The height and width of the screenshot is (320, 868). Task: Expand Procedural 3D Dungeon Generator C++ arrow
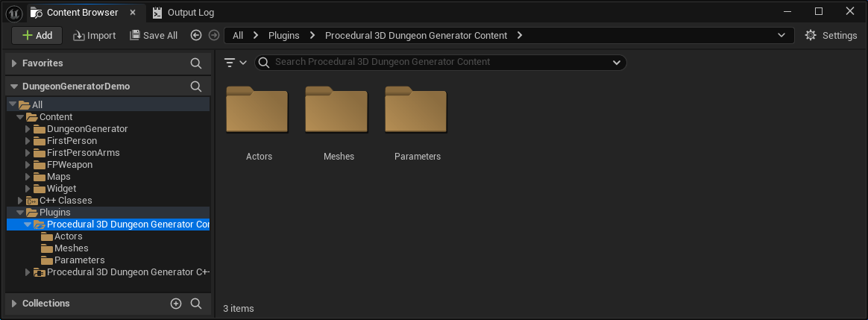click(x=28, y=272)
